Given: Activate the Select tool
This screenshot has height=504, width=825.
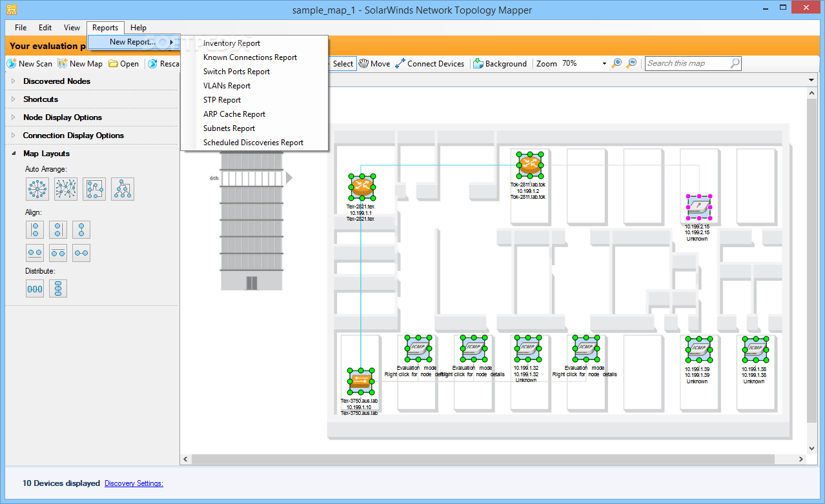Looking at the screenshot, I should click(x=342, y=63).
